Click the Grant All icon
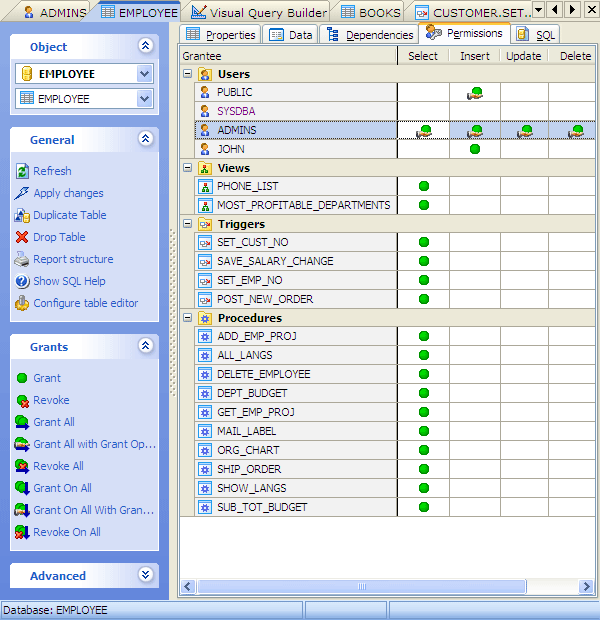The width and height of the screenshot is (600, 620). (x=22, y=422)
